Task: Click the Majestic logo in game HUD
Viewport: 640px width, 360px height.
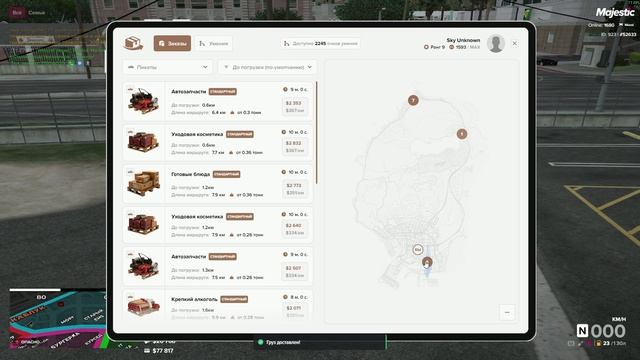Action: (x=615, y=12)
